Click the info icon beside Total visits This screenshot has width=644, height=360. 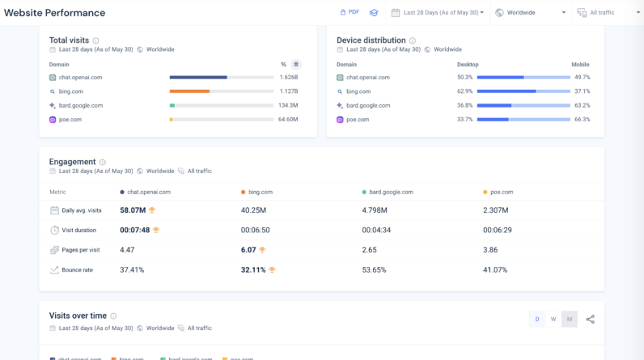click(96, 40)
